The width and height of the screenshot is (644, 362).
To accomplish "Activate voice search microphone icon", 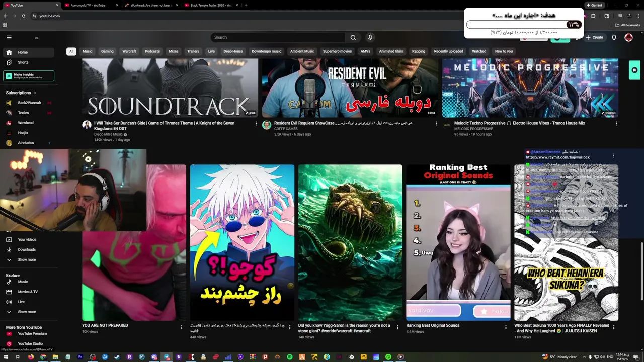I will [x=370, y=37].
